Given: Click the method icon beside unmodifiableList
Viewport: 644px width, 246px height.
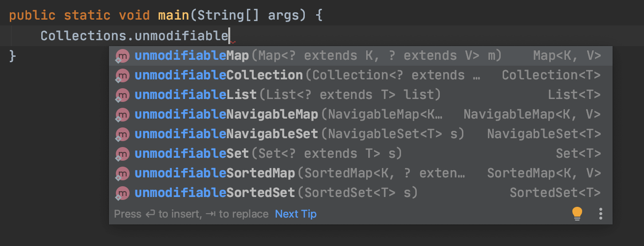Looking at the screenshot, I should coord(122,95).
